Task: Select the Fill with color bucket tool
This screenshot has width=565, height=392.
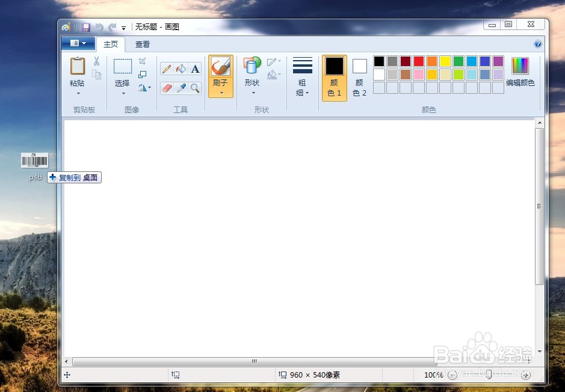Action: 181,69
